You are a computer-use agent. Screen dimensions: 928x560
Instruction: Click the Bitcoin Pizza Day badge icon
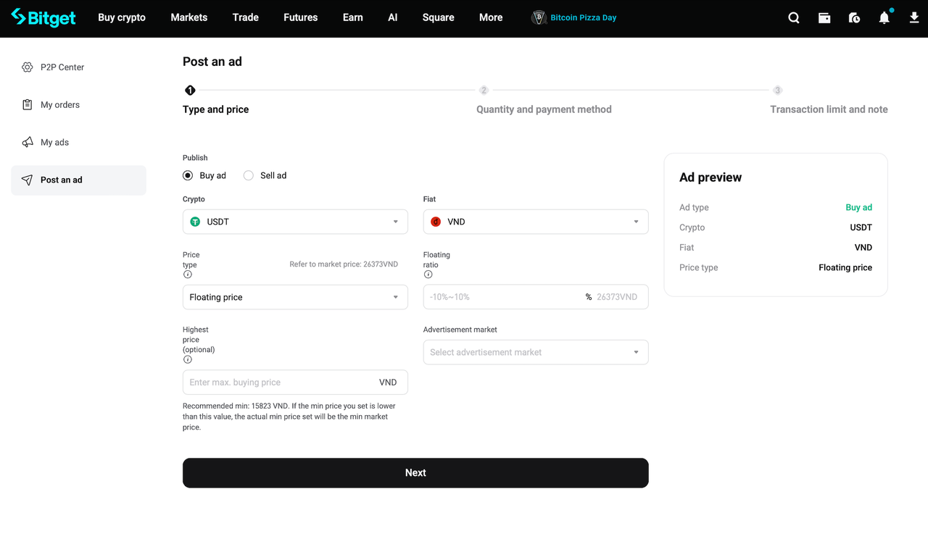coord(539,17)
